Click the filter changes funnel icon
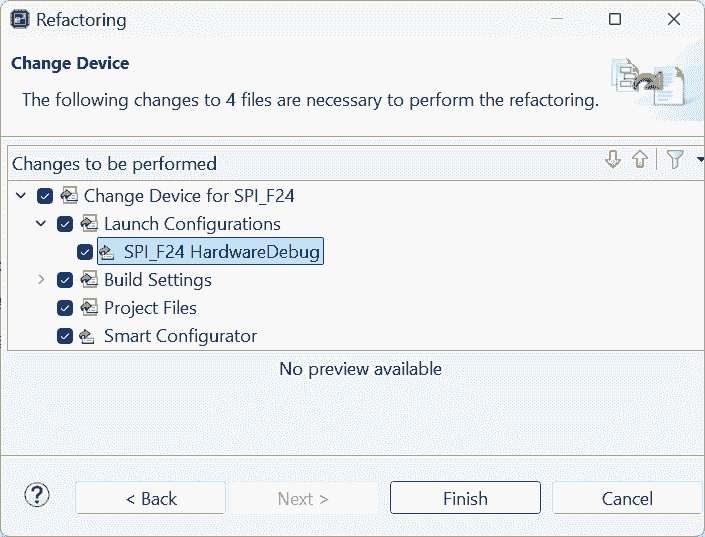This screenshot has height=537, width=705. pyautogui.click(x=675, y=160)
